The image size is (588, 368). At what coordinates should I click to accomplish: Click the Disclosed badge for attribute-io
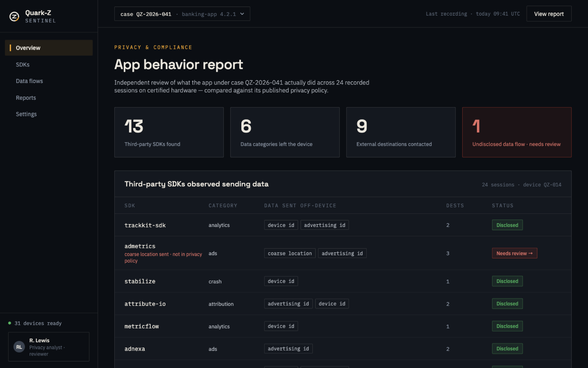point(507,304)
